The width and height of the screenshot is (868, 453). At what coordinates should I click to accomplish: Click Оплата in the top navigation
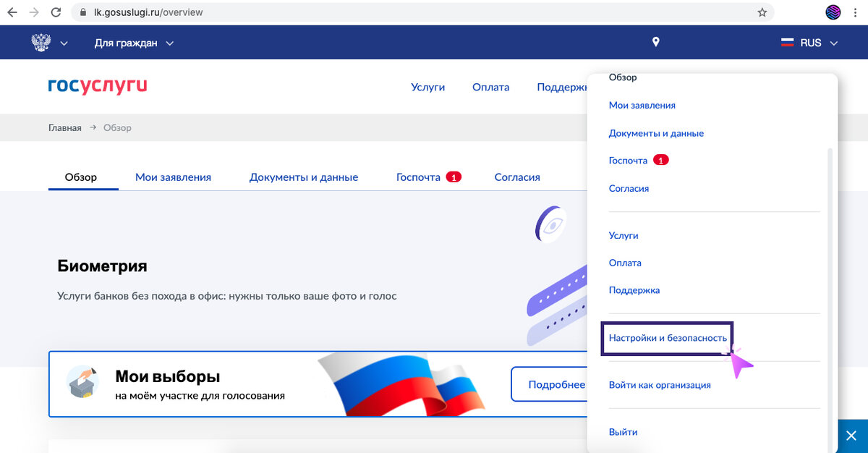pos(490,87)
